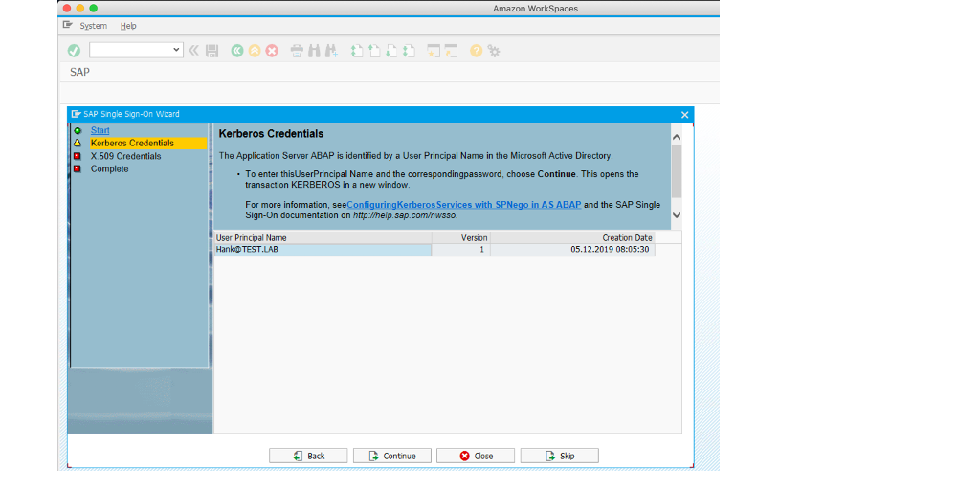Click the description scrollbar up arrow
Image resolution: width=980 pixels, height=490 pixels.
pos(677,137)
